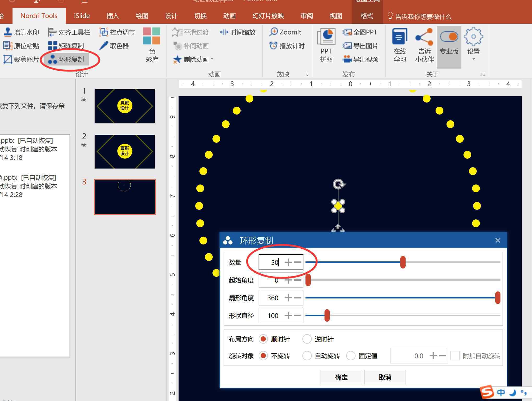Screen dimensions: 532x401
Task: Toggle the 专业版 switch
Action: coord(449,37)
